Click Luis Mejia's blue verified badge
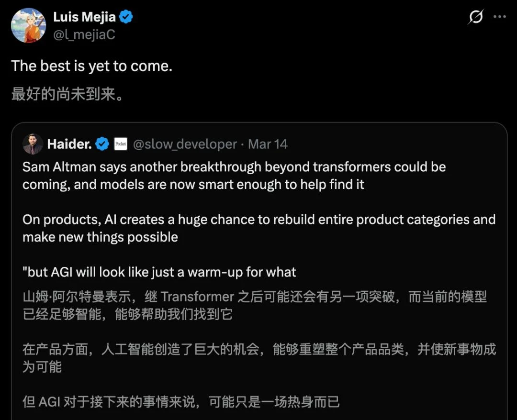The width and height of the screenshot is (517, 420). coord(125,16)
